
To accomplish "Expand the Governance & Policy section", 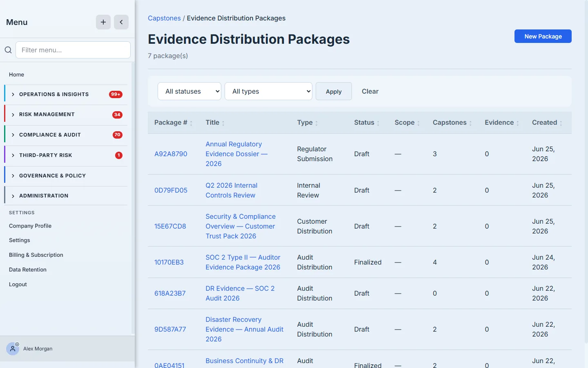I will click(x=66, y=176).
